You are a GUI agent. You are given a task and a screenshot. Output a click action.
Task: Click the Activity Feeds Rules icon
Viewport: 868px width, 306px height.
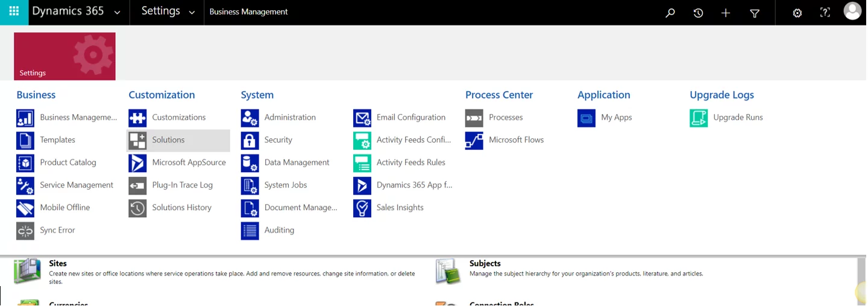click(362, 163)
